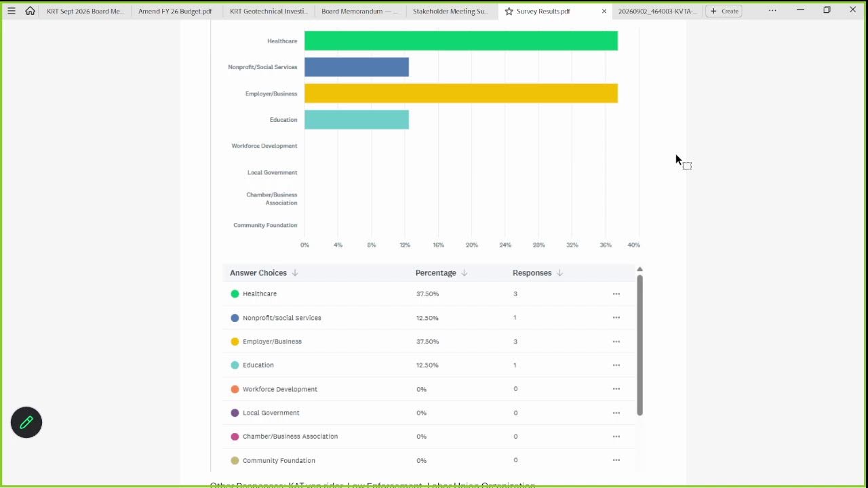Switch to 20260902_464003-KVTA tab
The image size is (868, 488).
(657, 12)
